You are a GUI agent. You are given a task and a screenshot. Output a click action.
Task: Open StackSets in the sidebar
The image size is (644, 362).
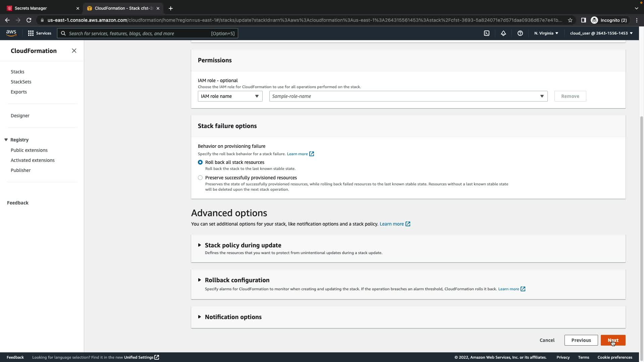pos(21,82)
